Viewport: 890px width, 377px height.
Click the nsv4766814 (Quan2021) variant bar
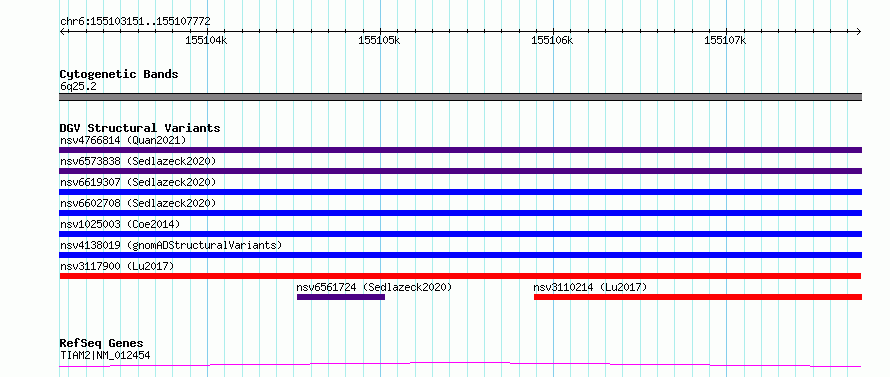point(460,150)
